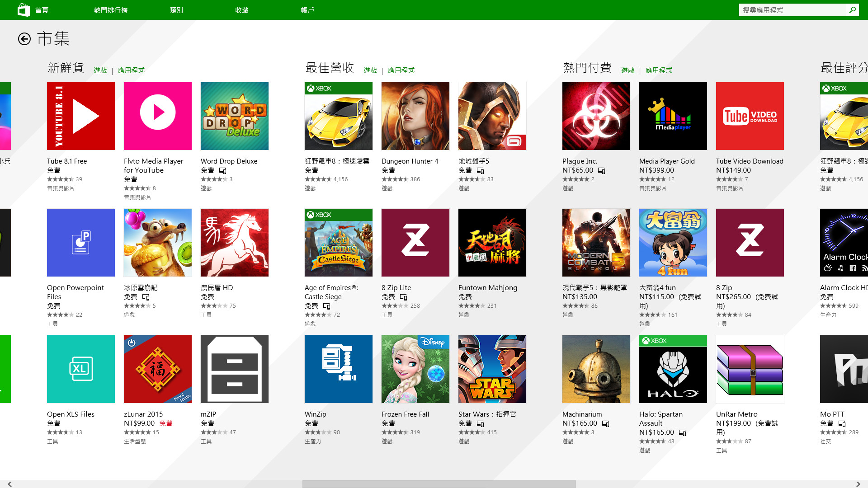Open 冰原雪崩記 squirrel game icon
Image resolution: width=868 pixels, height=488 pixels.
[x=158, y=243]
